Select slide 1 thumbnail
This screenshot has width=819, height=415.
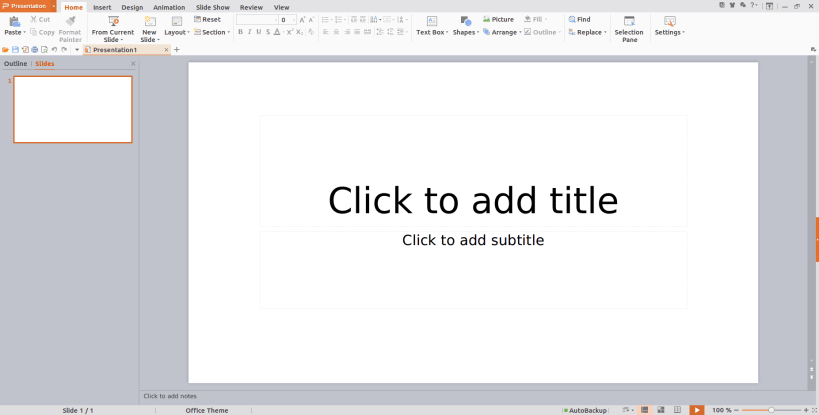pyautogui.click(x=73, y=109)
